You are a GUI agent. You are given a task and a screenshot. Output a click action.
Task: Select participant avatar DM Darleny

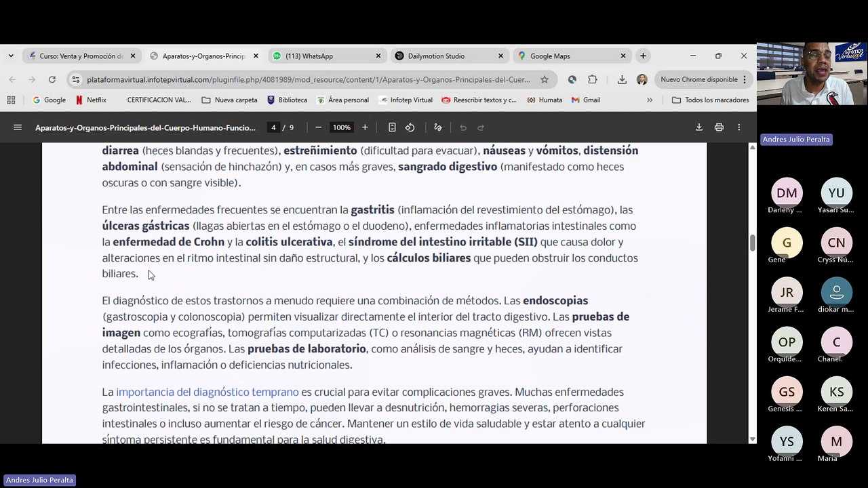(x=787, y=193)
